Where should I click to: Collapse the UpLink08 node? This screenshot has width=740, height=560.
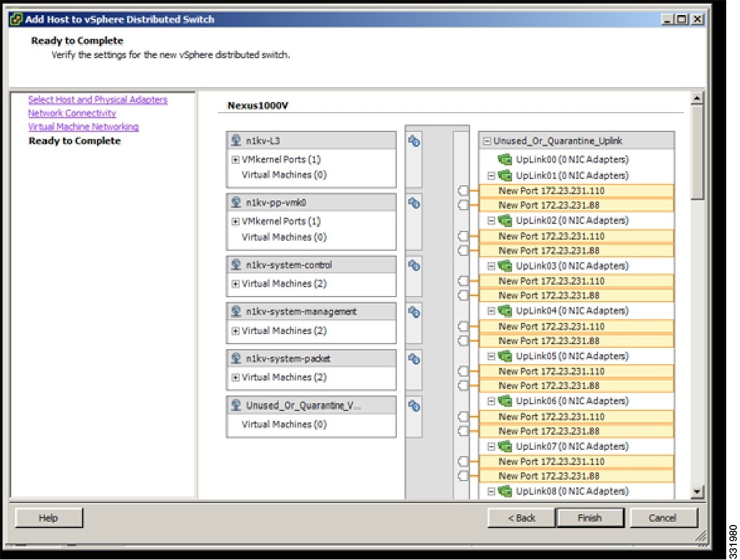(491, 491)
